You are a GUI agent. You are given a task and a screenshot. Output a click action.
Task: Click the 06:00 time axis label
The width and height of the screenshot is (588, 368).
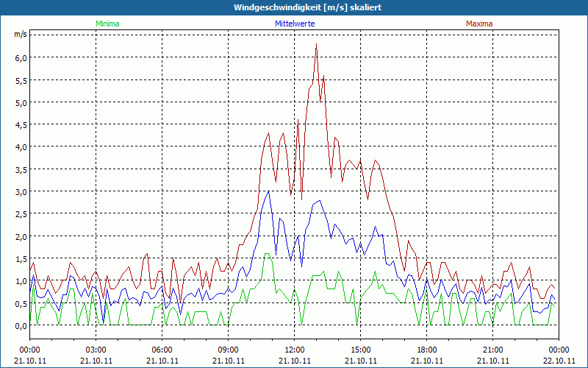pos(162,350)
